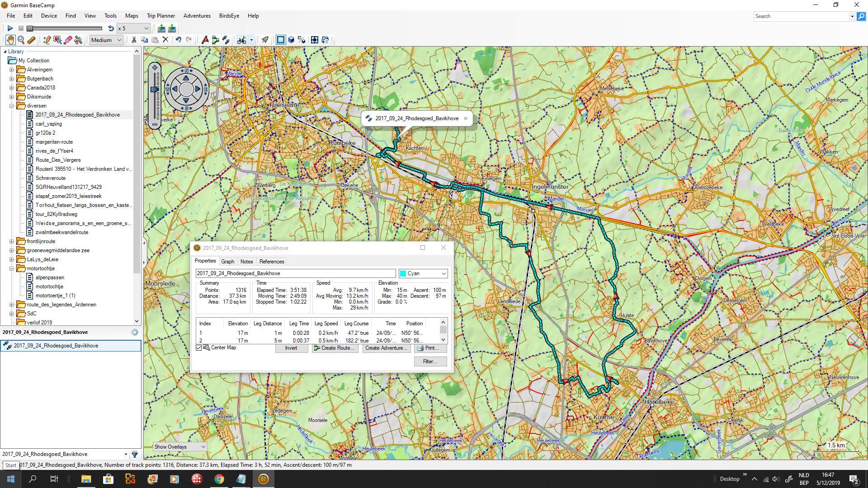Click the rocket Create Adventure toolbar icon
The height and width of the screenshot is (488, 868).
(x=265, y=40)
